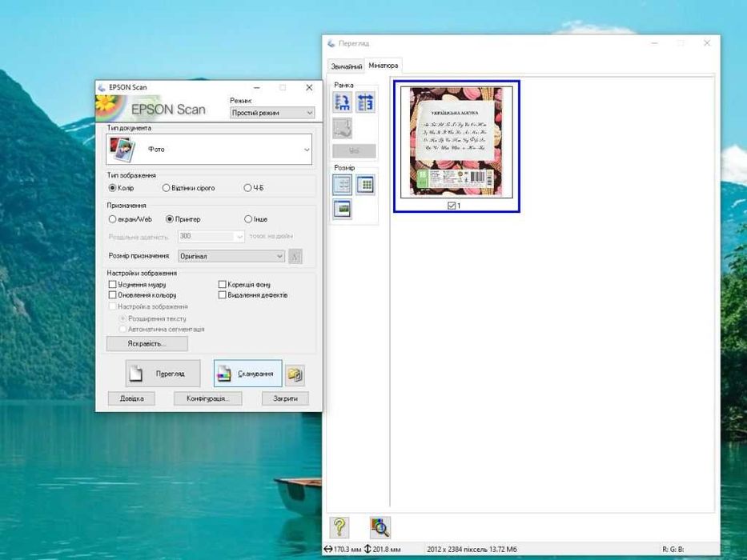
Task: Select the Колір image type
Action: 122,188
